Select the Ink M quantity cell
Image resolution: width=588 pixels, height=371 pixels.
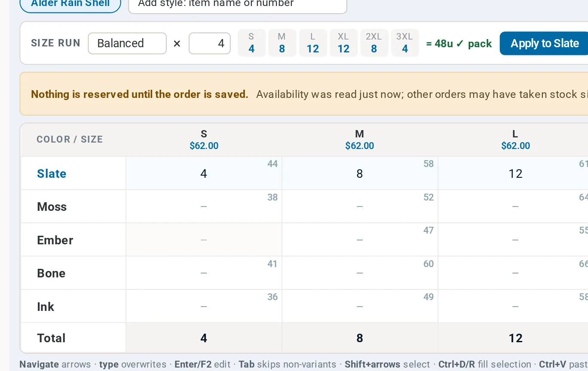click(x=360, y=306)
